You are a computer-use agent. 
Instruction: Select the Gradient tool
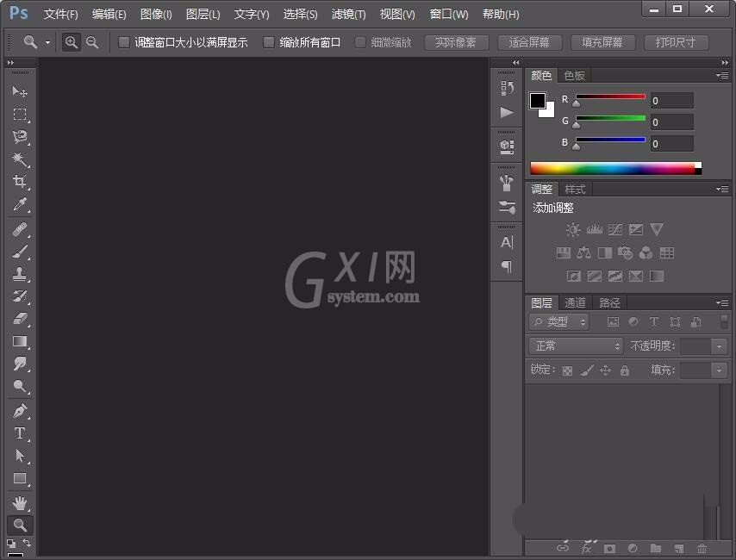pyautogui.click(x=20, y=341)
